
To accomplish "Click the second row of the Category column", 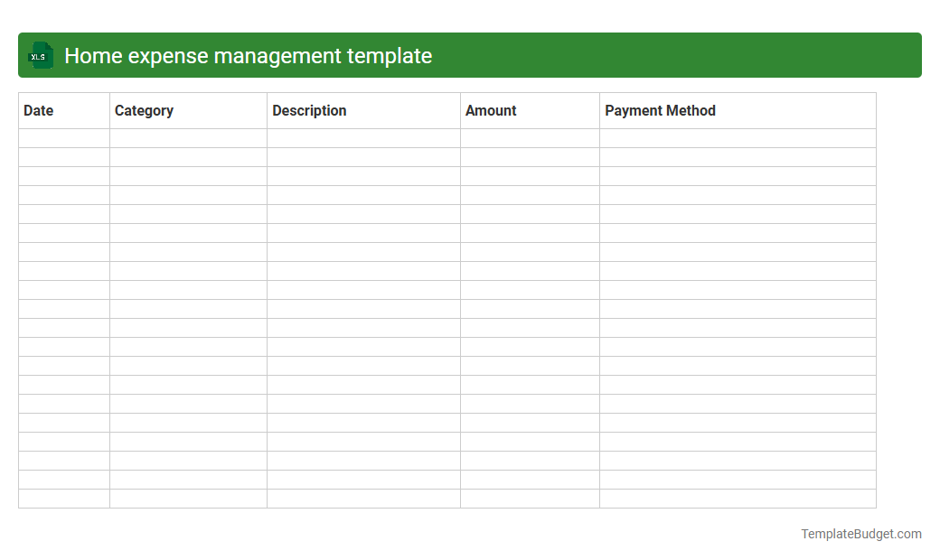I will click(x=187, y=155).
